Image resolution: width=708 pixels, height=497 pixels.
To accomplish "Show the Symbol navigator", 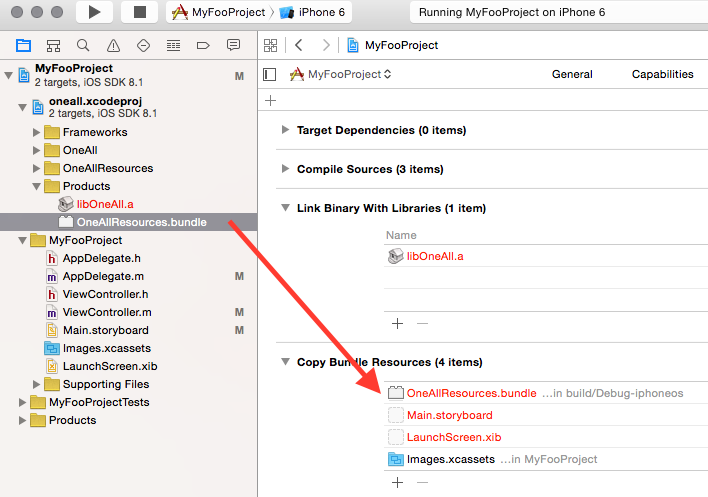I will point(53,45).
